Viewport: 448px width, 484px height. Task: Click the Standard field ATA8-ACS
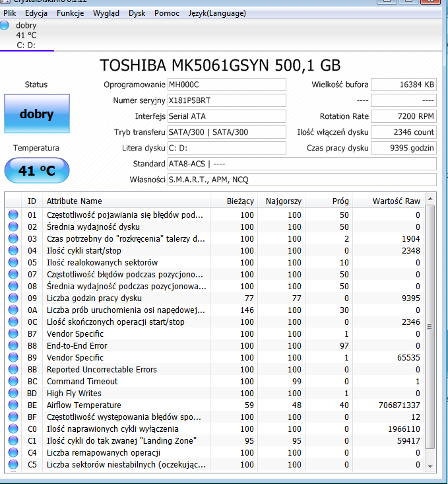tap(302, 164)
